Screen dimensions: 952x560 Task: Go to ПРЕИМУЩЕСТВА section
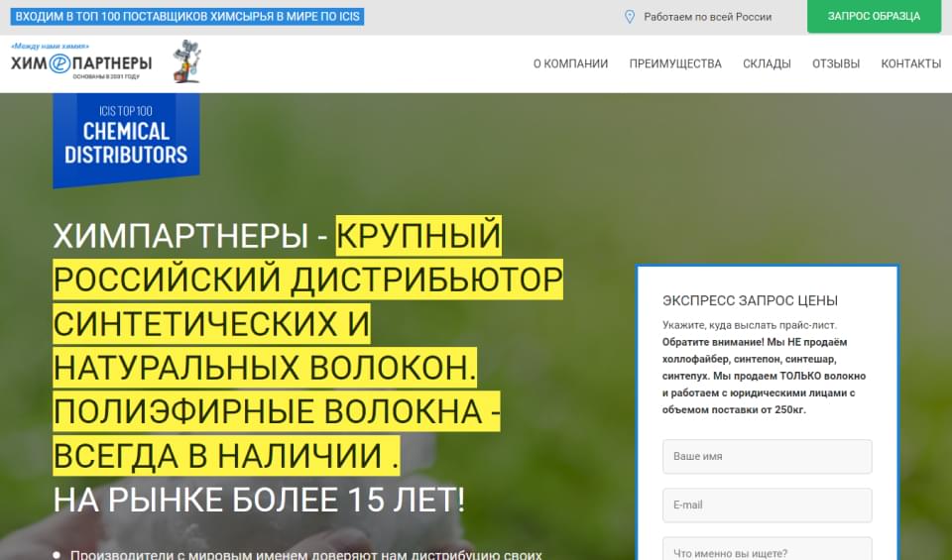pos(675,63)
